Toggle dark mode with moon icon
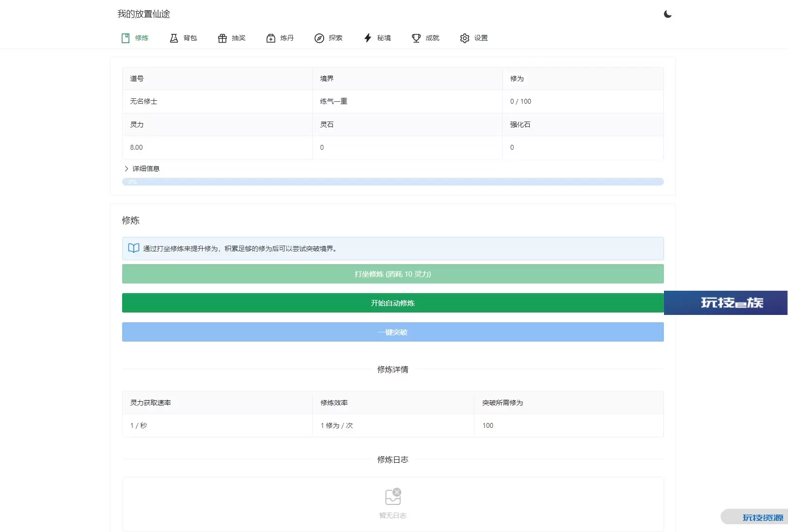This screenshot has width=788, height=532. (668, 14)
